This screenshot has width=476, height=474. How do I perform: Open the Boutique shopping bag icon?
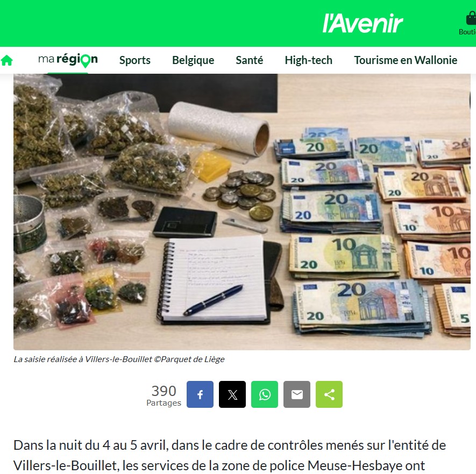[x=471, y=18]
